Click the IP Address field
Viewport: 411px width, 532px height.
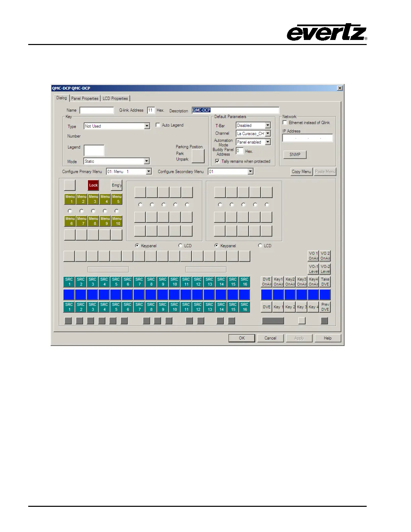point(308,138)
